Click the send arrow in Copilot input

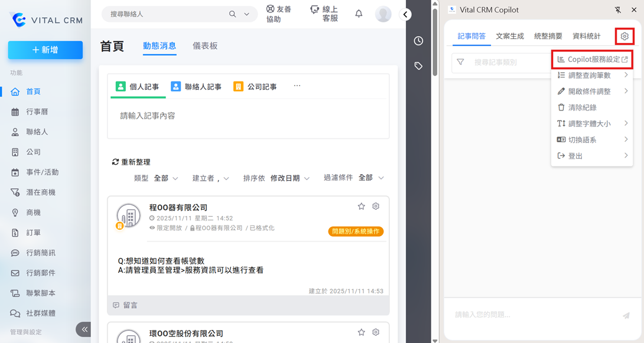[626, 316]
